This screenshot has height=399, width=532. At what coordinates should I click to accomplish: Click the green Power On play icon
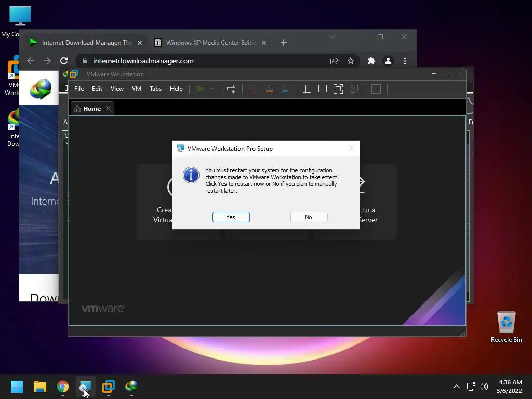[x=200, y=89]
